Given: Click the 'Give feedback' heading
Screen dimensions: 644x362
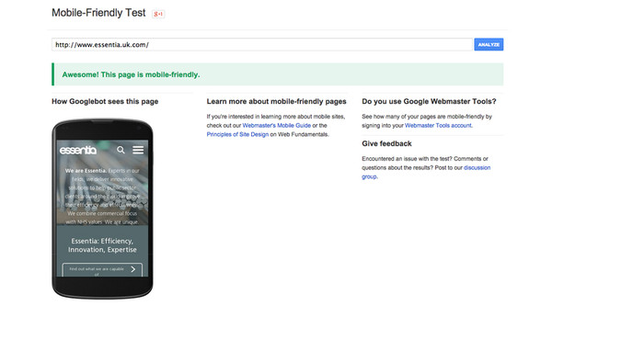Looking at the screenshot, I should pos(386,143).
